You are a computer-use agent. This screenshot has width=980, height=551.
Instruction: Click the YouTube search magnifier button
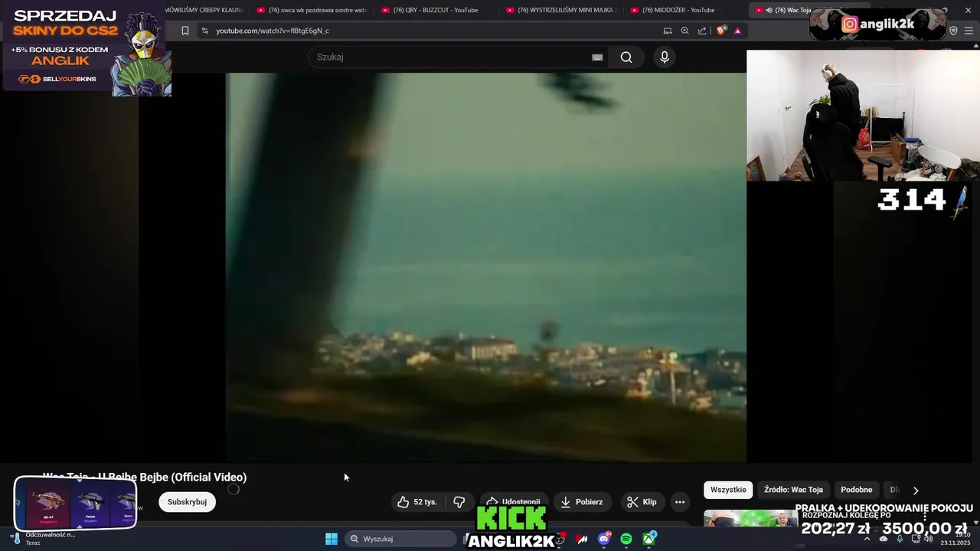coord(626,57)
